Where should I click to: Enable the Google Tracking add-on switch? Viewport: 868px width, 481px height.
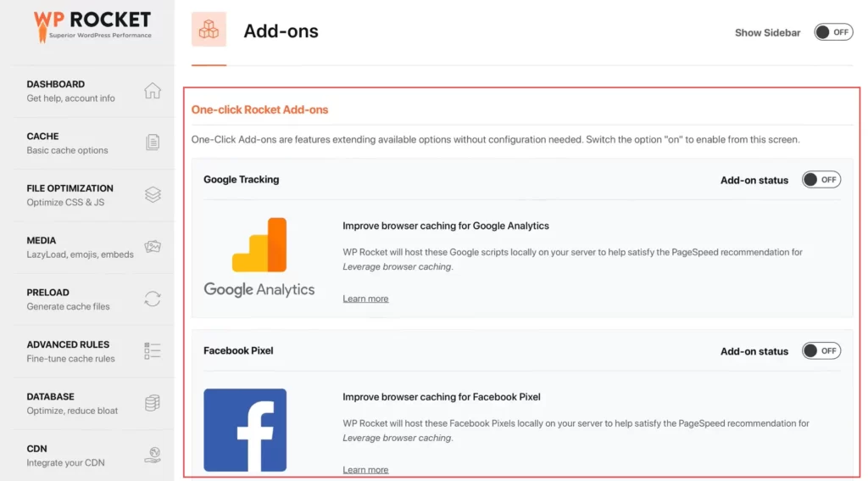pos(821,180)
